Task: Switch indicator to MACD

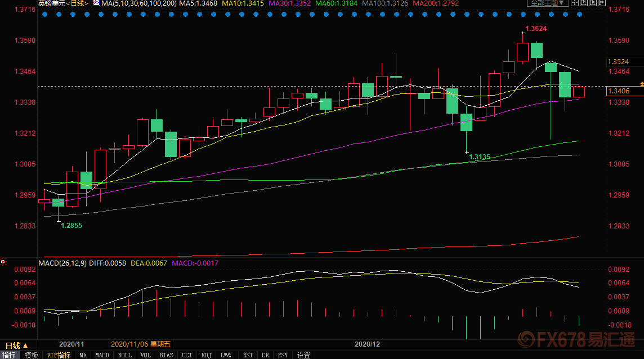Action: tap(102, 355)
